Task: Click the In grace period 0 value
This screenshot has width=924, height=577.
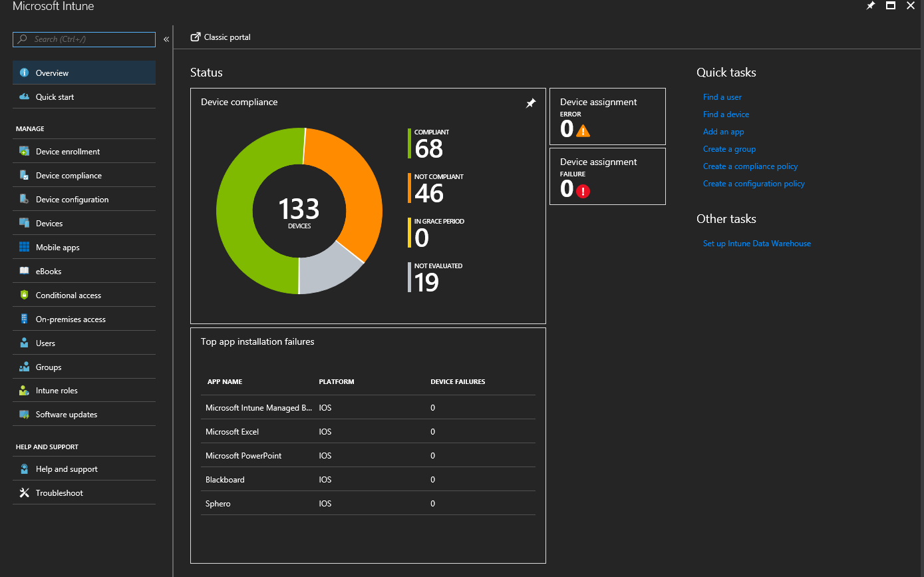Action: tap(421, 238)
